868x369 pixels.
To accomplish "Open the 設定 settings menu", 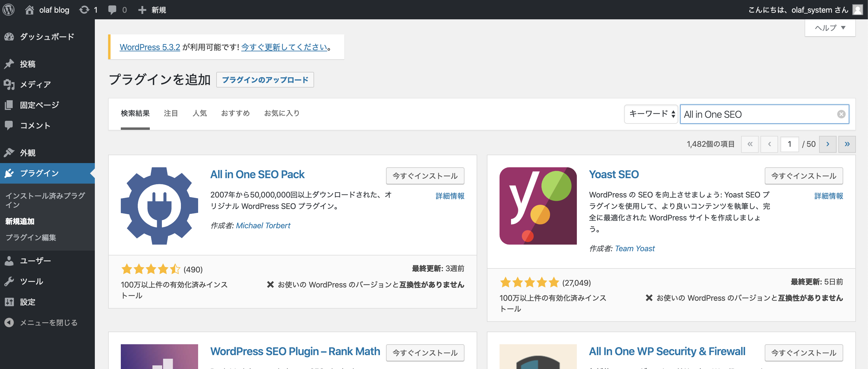I will coord(27,302).
